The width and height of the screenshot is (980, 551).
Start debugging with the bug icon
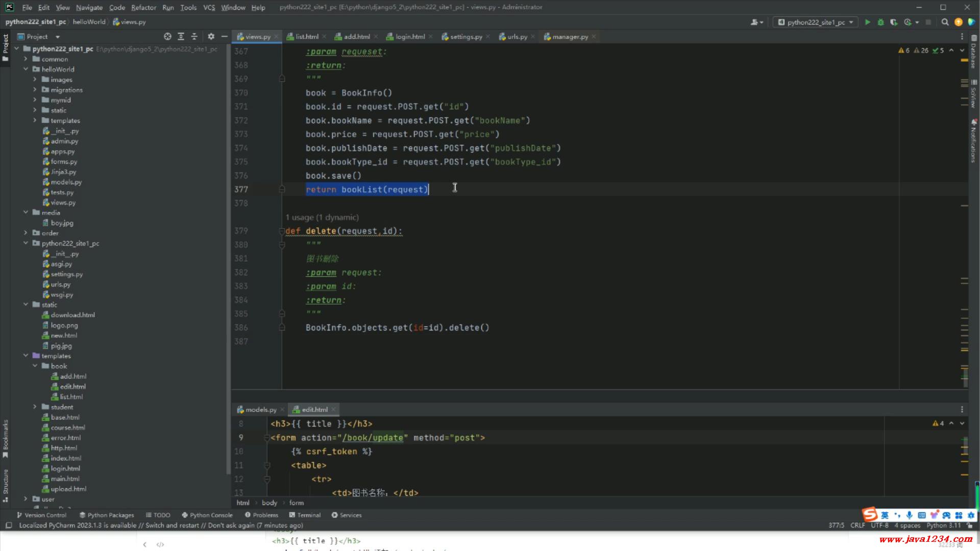880,22
